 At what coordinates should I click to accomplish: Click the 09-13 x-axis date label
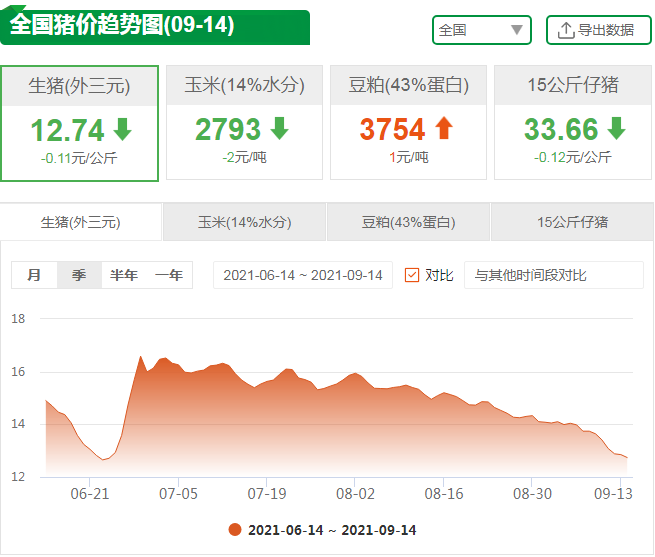click(613, 493)
